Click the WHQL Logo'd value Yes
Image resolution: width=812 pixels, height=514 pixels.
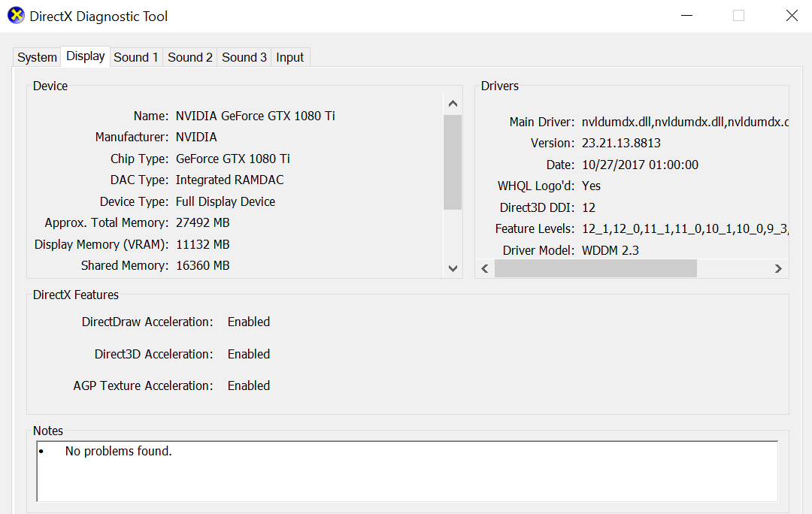591,186
